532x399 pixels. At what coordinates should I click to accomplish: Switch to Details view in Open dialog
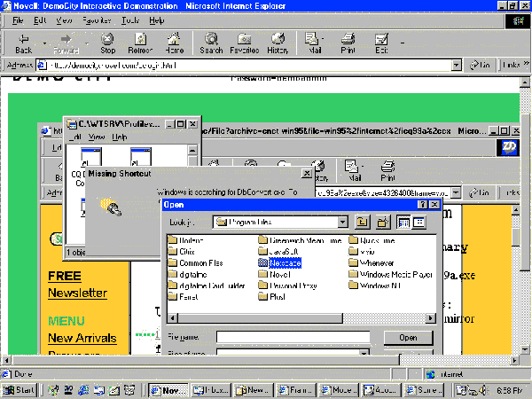[419, 222]
